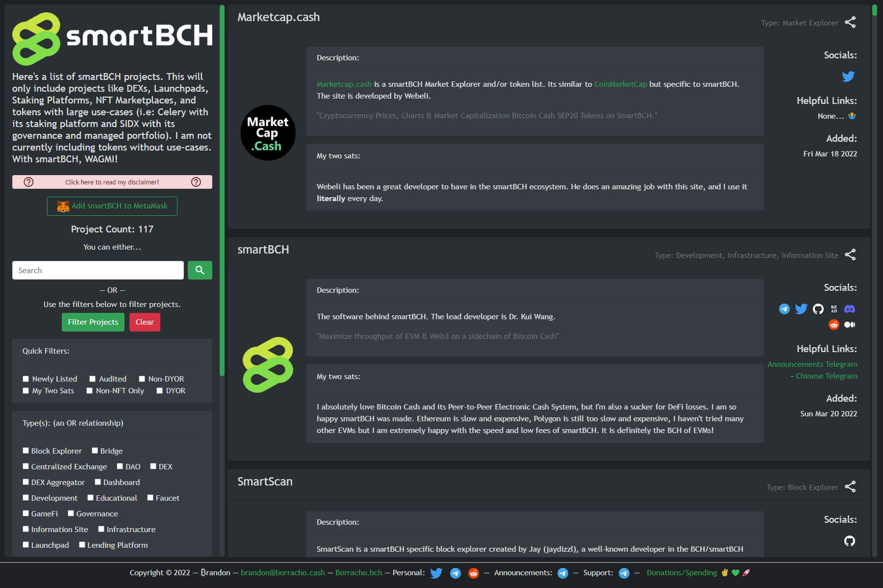Open smartBCH Discord social icon
The image size is (883, 588).
point(850,309)
